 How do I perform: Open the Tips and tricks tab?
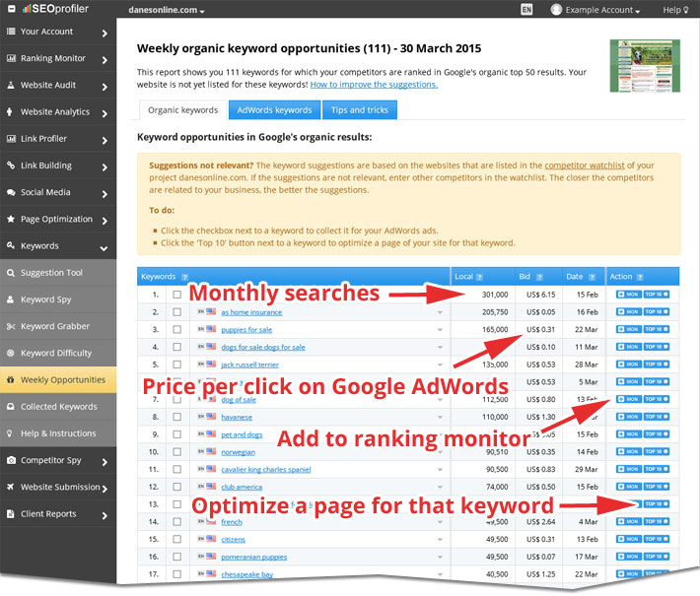(360, 110)
